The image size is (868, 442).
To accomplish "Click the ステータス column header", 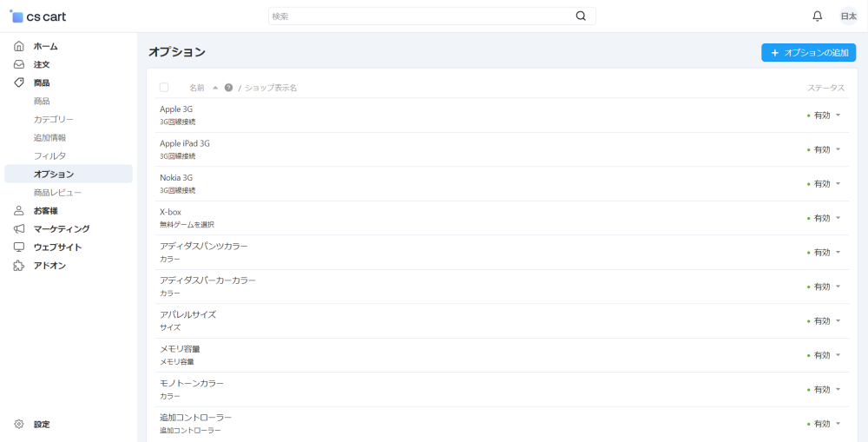I will (826, 88).
